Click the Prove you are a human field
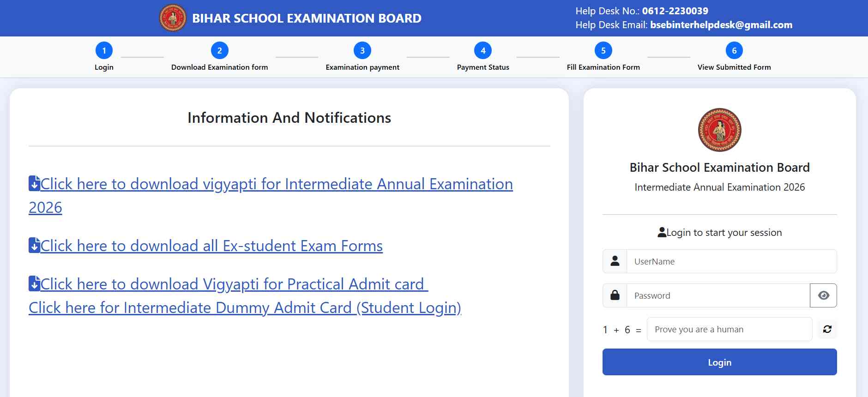 pyautogui.click(x=729, y=329)
